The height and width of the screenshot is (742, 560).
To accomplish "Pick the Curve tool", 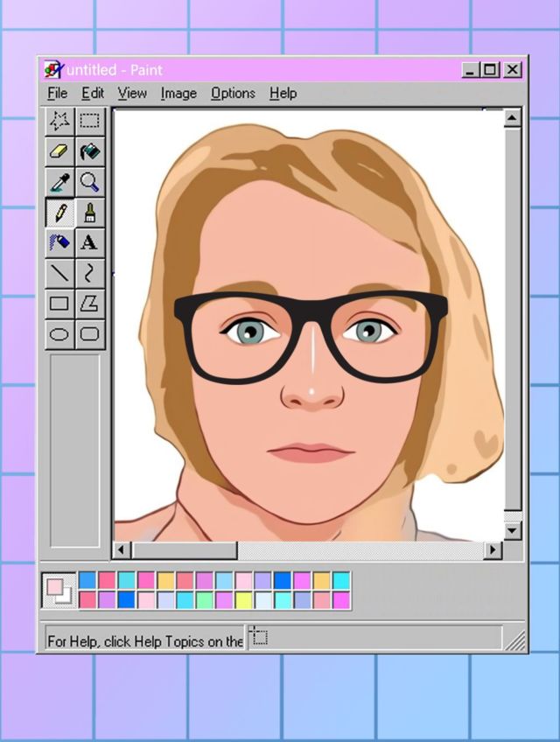I will pyautogui.click(x=90, y=273).
